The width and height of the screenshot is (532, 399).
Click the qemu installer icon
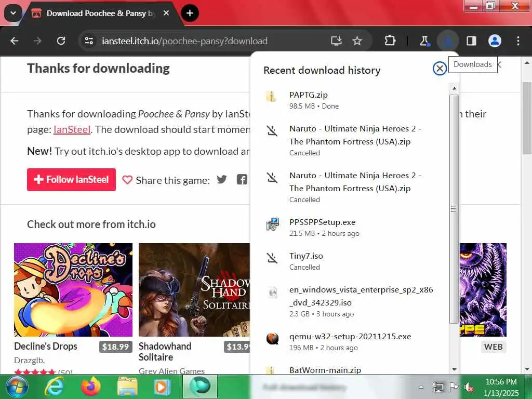tap(272, 339)
